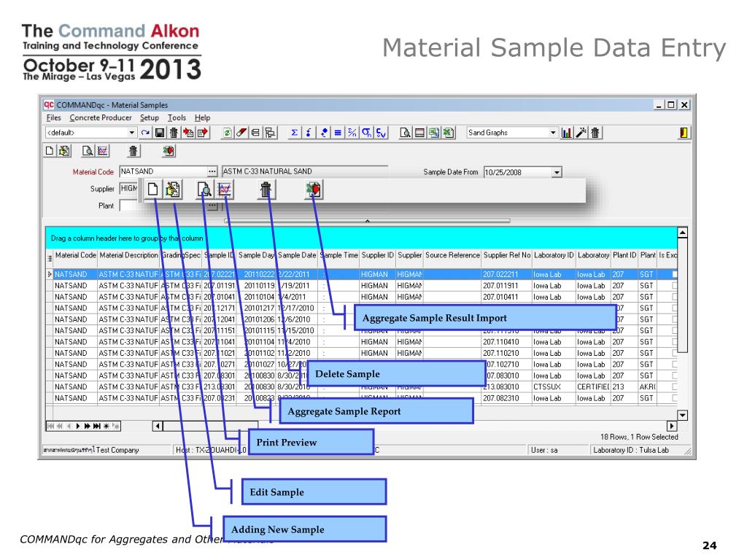Viewport: 747px width, 560px height.
Task: Click the grid's horizontal scrollbar thumb
Action: tap(211, 426)
